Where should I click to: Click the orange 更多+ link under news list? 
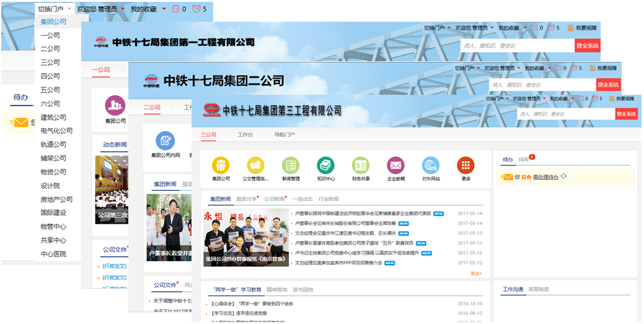[x=476, y=273]
